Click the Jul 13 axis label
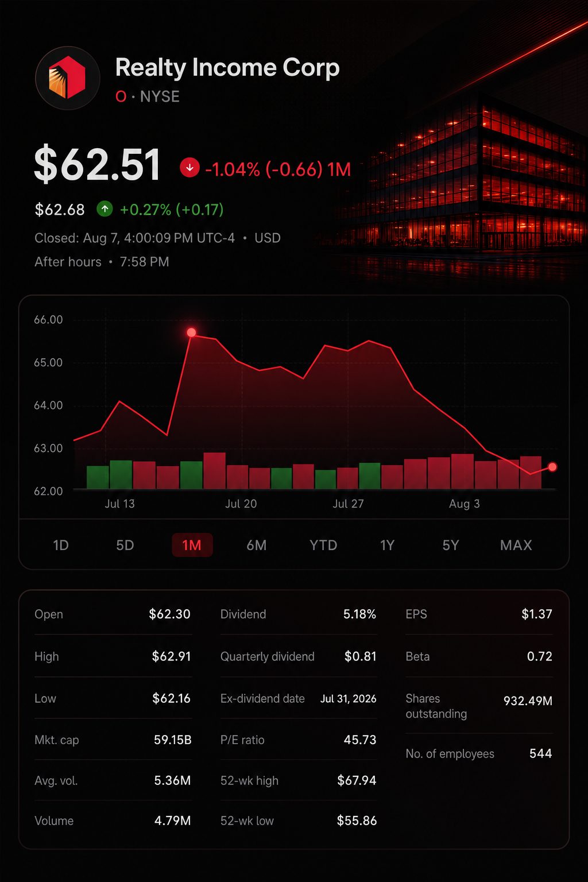 [119, 504]
